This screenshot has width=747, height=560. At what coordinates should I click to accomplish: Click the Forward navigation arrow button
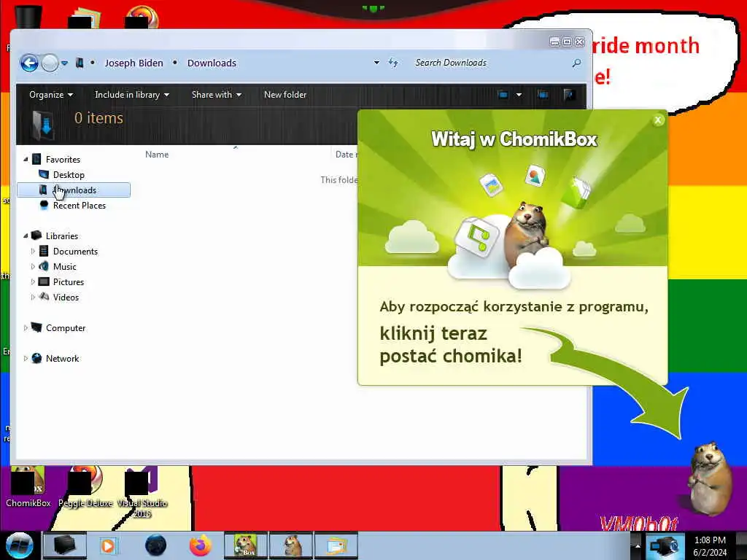click(x=50, y=63)
